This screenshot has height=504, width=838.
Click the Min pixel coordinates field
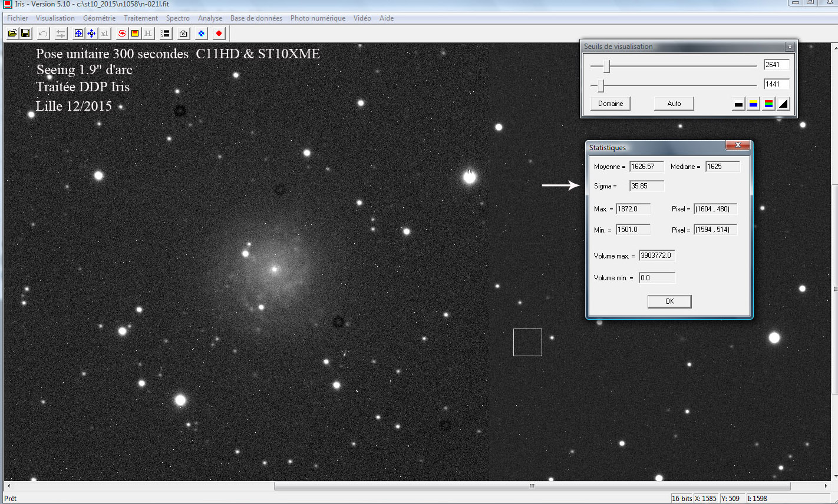click(715, 230)
